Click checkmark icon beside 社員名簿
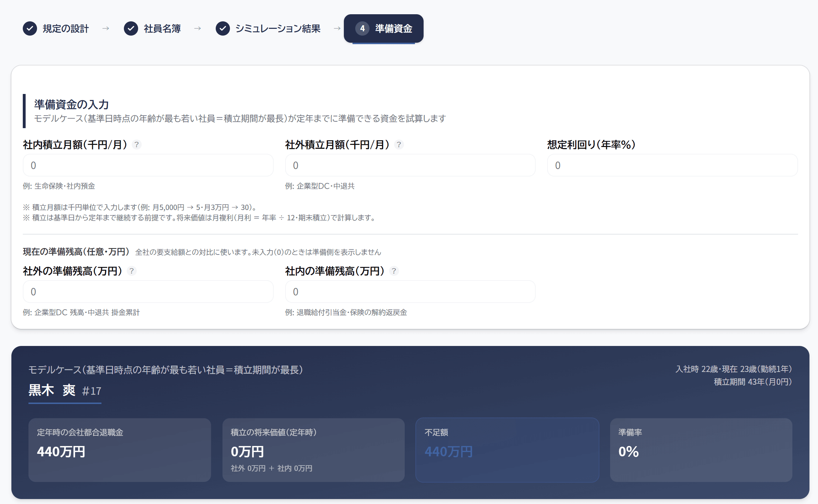 131,28
